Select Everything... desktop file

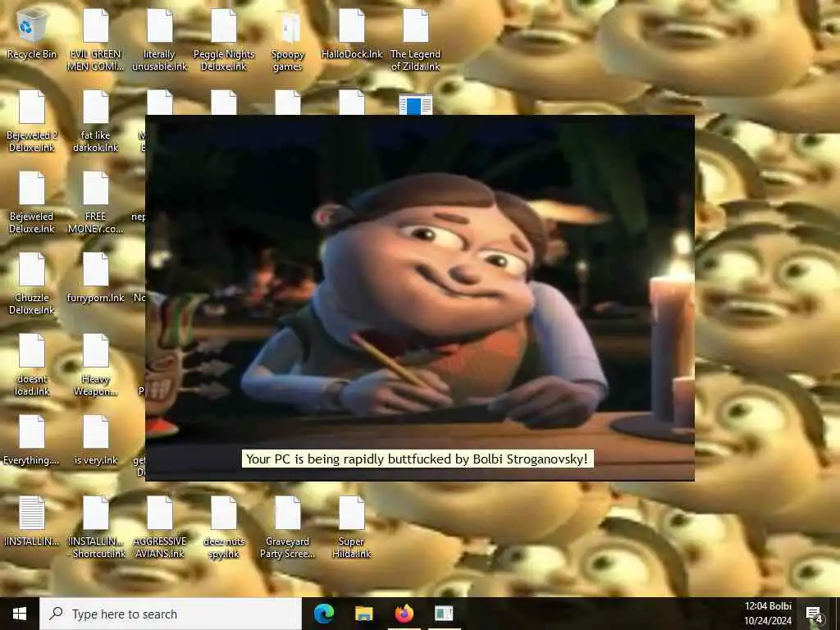click(x=32, y=441)
